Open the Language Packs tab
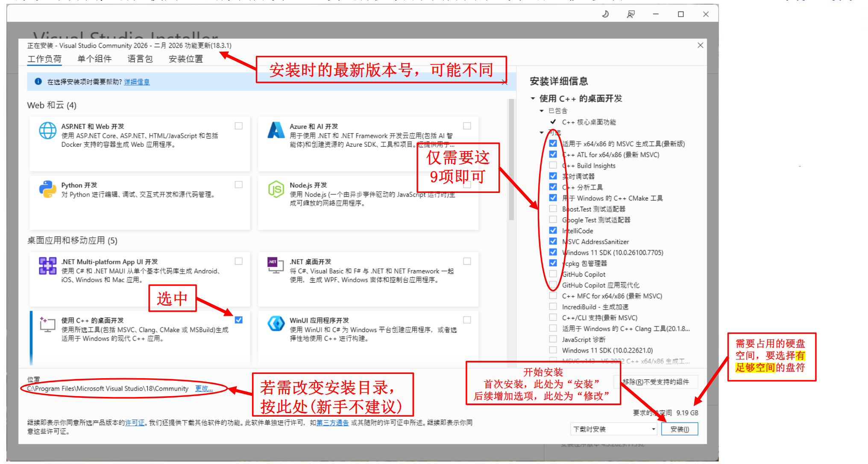The height and width of the screenshot is (464, 868). tap(140, 59)
